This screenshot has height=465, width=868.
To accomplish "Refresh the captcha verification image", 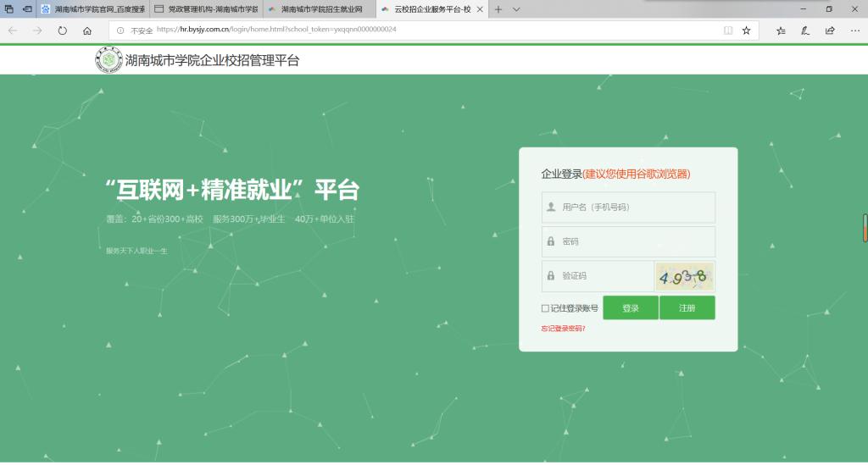I will tap(684, 276).
